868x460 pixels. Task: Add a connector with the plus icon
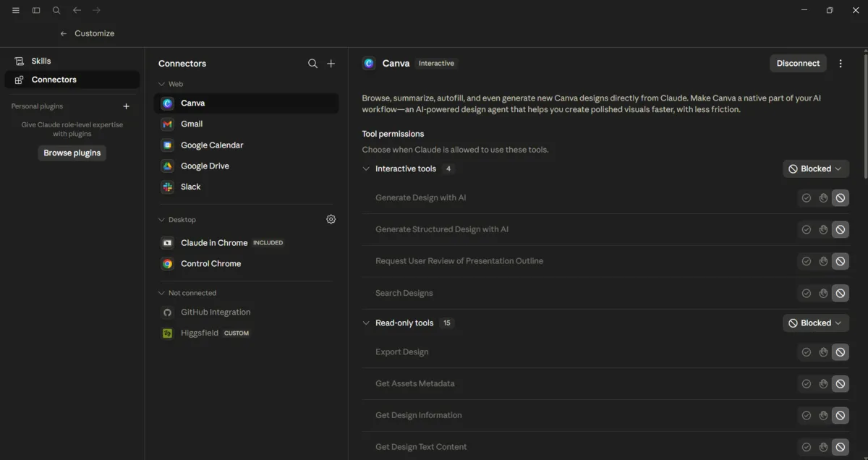tap(331, 64)
